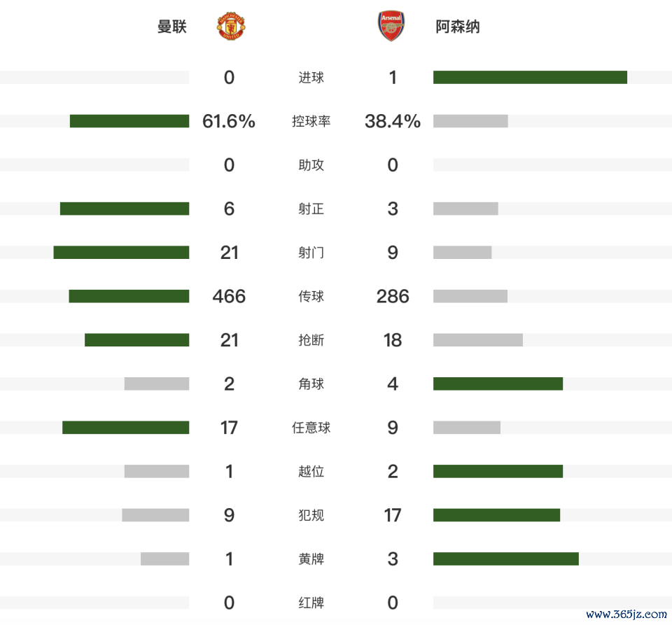Click Arsenal's gray 传球 bar
The width and height of the screenshot is (672, 625).
tap(470, 297)
